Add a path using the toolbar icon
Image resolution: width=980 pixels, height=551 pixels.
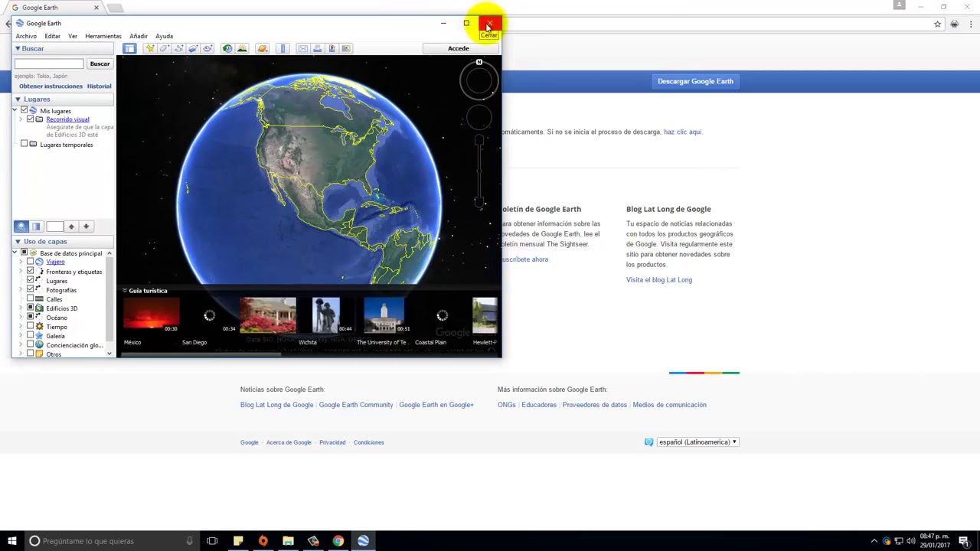(178, 48)
